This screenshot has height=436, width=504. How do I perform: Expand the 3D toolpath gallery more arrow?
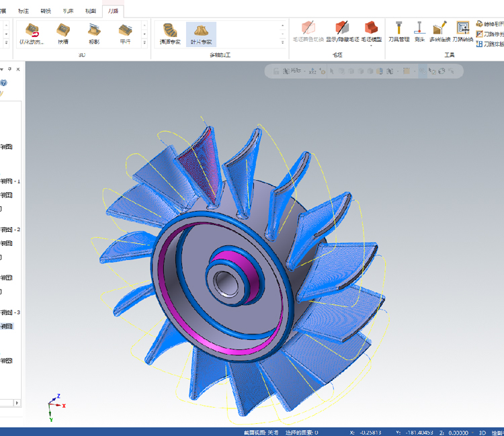point(144,42)
